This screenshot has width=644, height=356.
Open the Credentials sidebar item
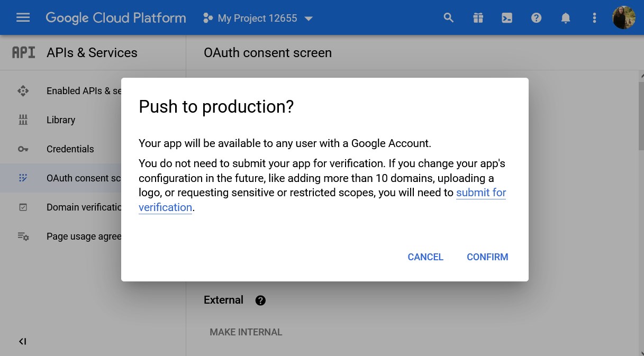[x=60, y=149]
